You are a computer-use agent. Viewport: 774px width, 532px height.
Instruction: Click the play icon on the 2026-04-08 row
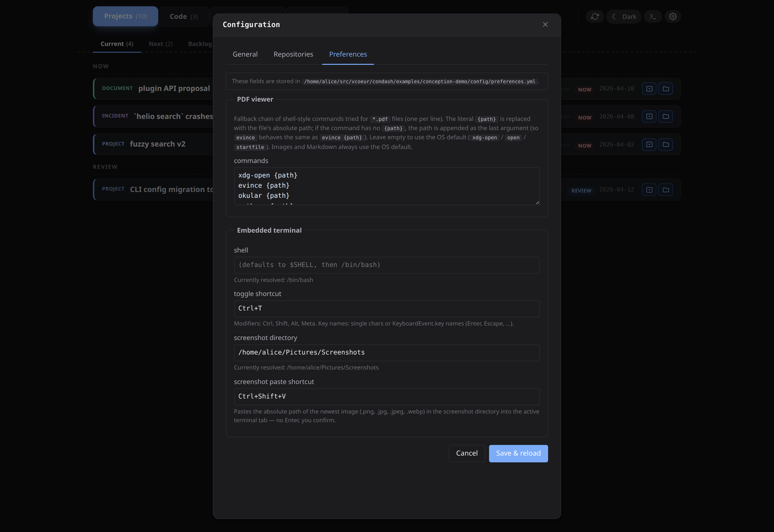[649, 117]
